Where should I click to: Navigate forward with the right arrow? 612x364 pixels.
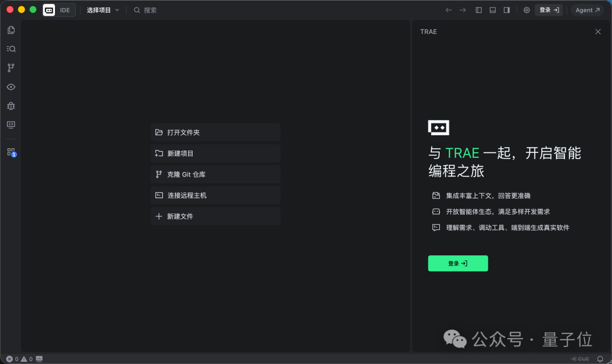[463, 10]
